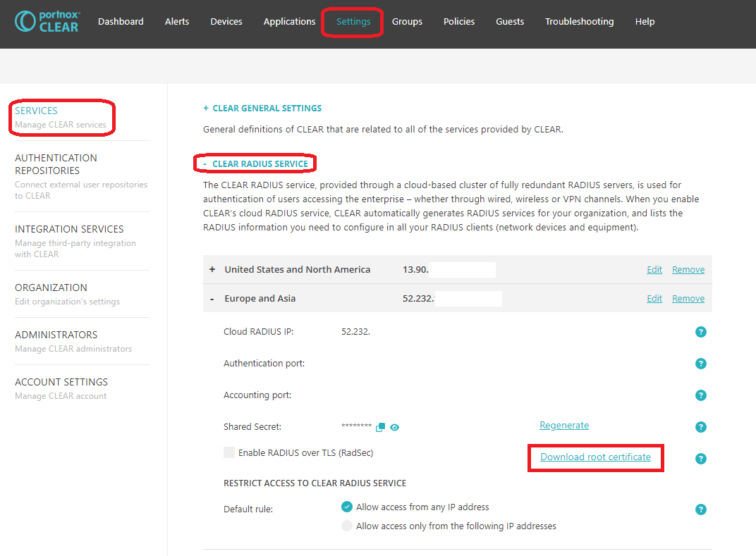This screenshot has height=556, width=756.
Task: Open help for Accounting port
Action: pos(700,395)
